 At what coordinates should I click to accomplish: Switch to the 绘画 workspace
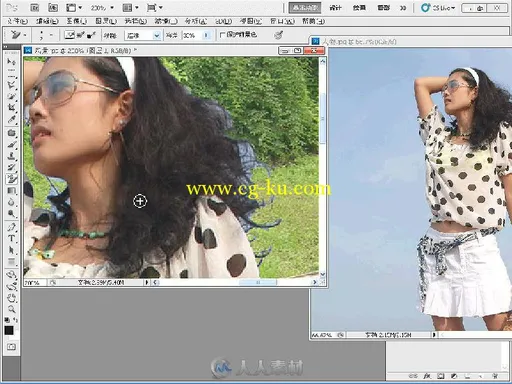click(359, 8)
